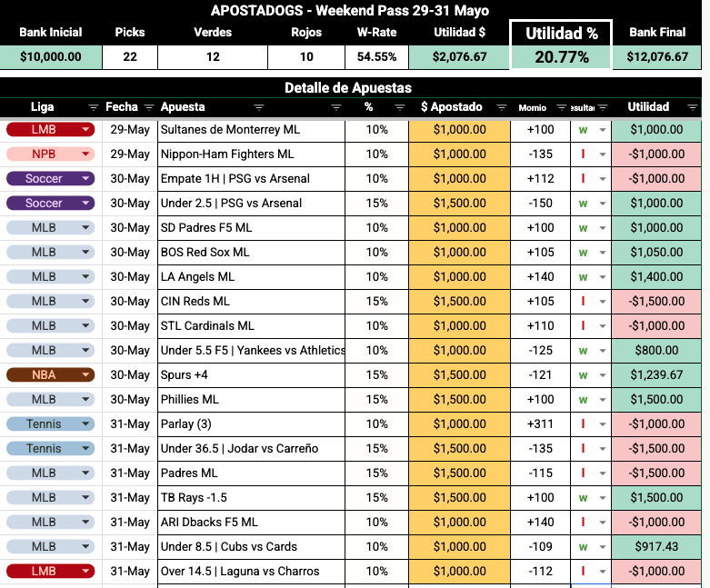Select the $1,050.00 utilidad cell

[656, 252]
